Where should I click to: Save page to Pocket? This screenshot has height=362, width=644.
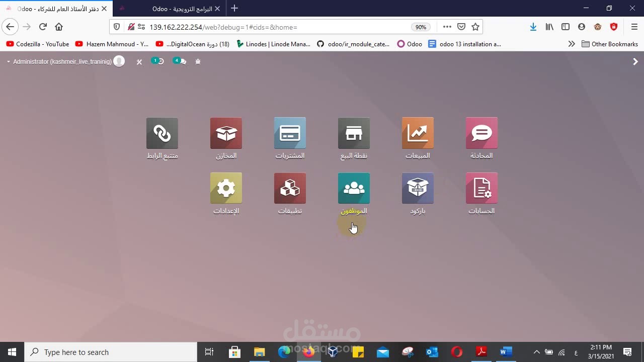pyautogui.click(x=461, y=27)
